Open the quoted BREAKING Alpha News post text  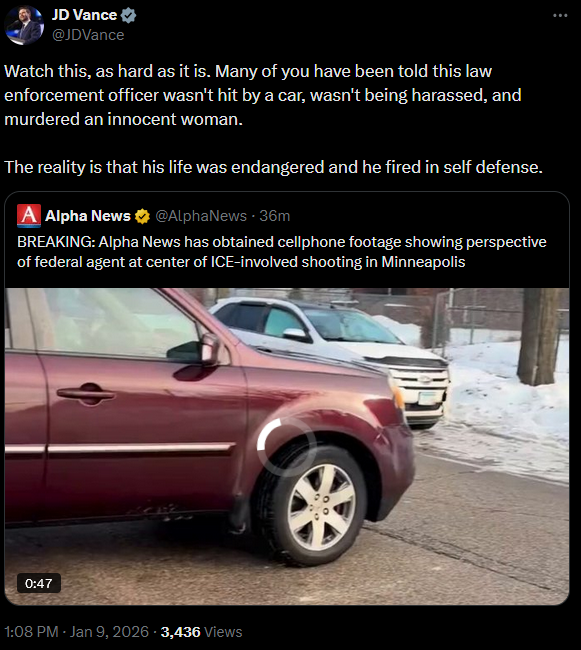pos(282,252)
